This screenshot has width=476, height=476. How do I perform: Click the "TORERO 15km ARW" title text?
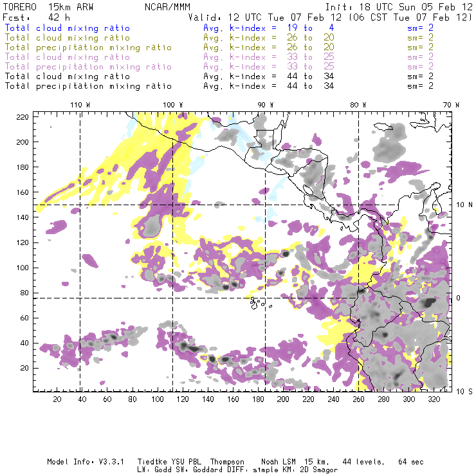(48, 7)
